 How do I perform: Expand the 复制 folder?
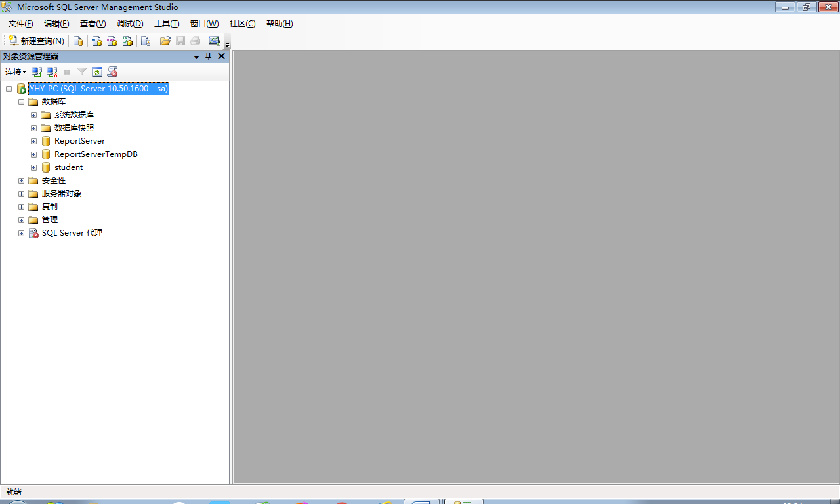(x=21, y=207)
